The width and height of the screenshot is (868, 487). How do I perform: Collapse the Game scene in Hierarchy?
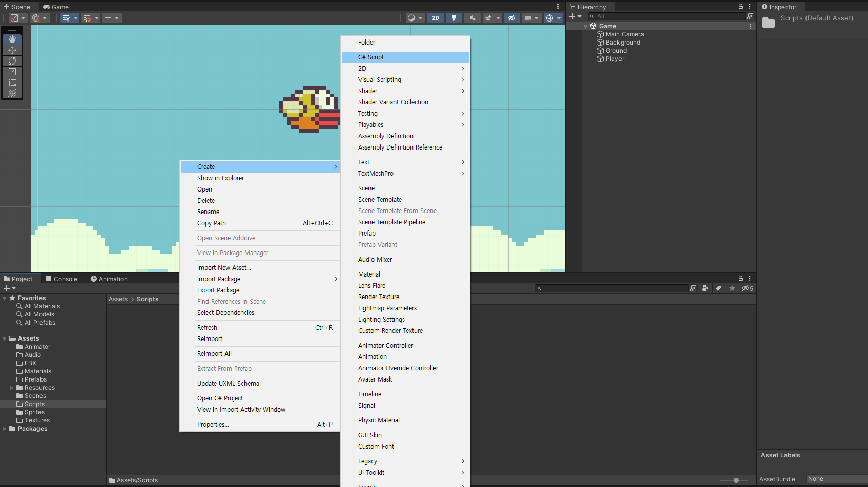[x=586, y=26]
